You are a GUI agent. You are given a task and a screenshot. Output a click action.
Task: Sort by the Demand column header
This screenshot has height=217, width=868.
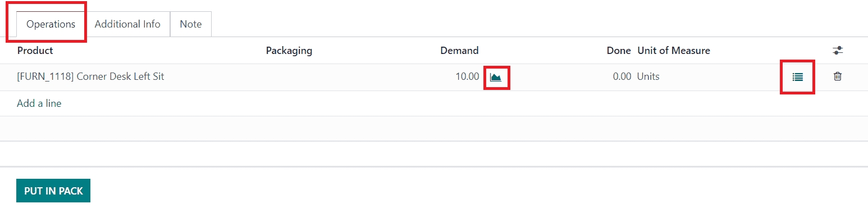459,51
